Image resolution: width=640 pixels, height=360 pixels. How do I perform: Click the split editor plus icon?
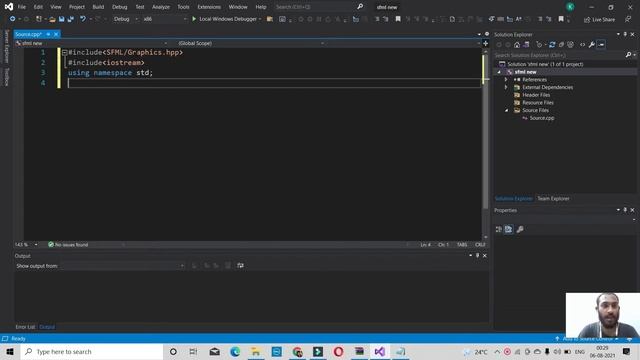coord(485,43)
